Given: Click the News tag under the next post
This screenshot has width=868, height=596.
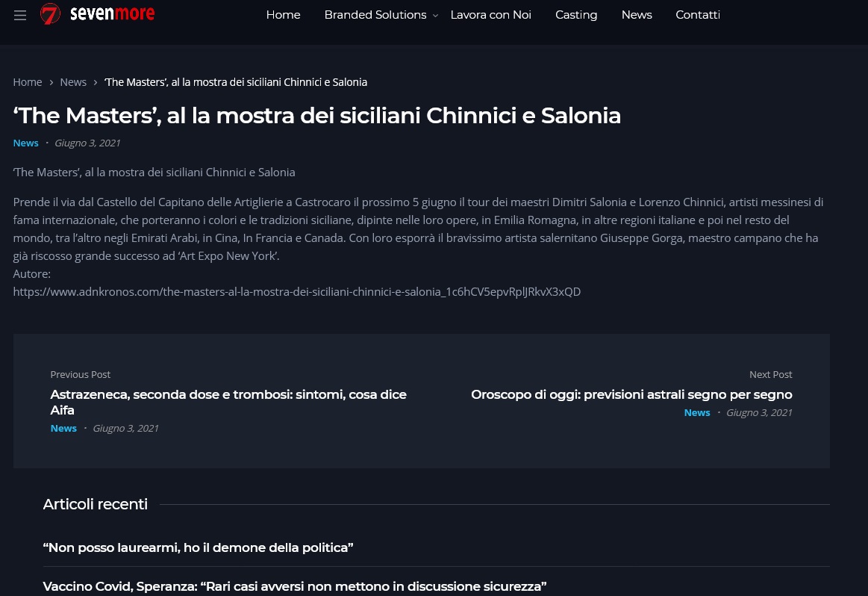Looking at the screenshot, I should coord(696,412).
